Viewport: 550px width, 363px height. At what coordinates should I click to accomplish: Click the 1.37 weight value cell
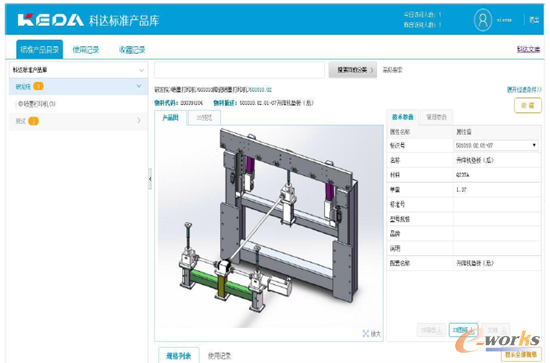click(497, 190)
